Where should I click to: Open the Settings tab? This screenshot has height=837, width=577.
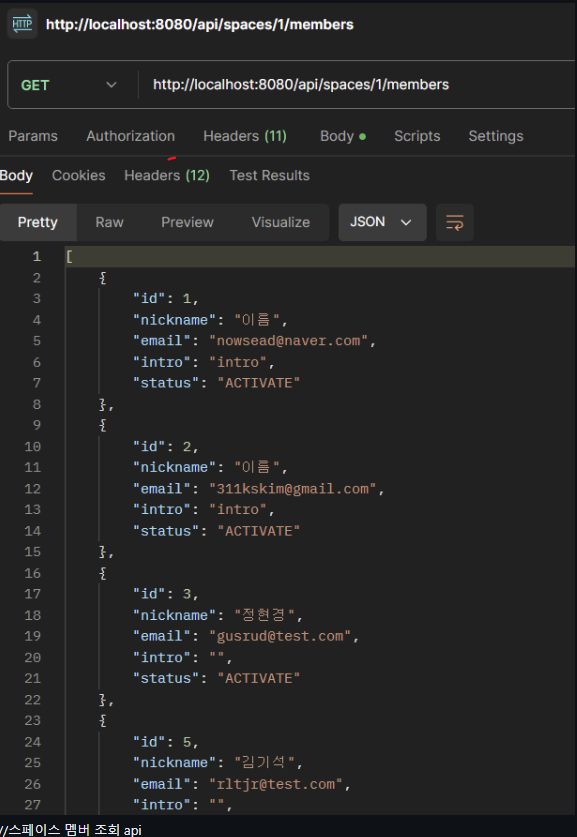coord(496,136)
